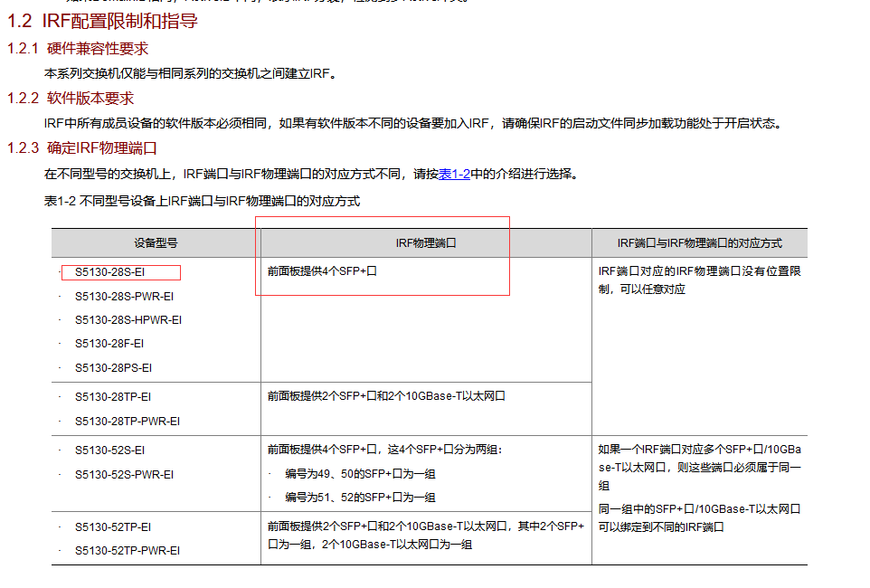Click table header IRF物理端口

pos(426,243)
